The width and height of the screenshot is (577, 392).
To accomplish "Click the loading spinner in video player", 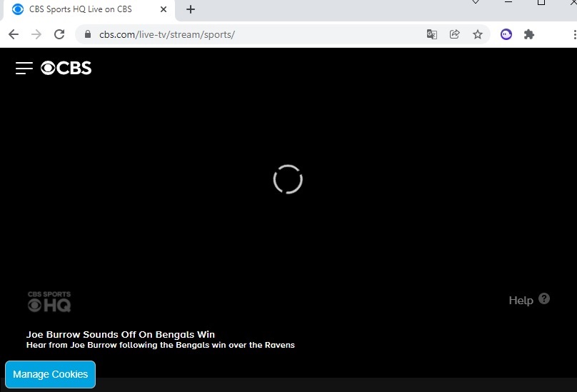I will pyautogui.click(x=288, y=179).
